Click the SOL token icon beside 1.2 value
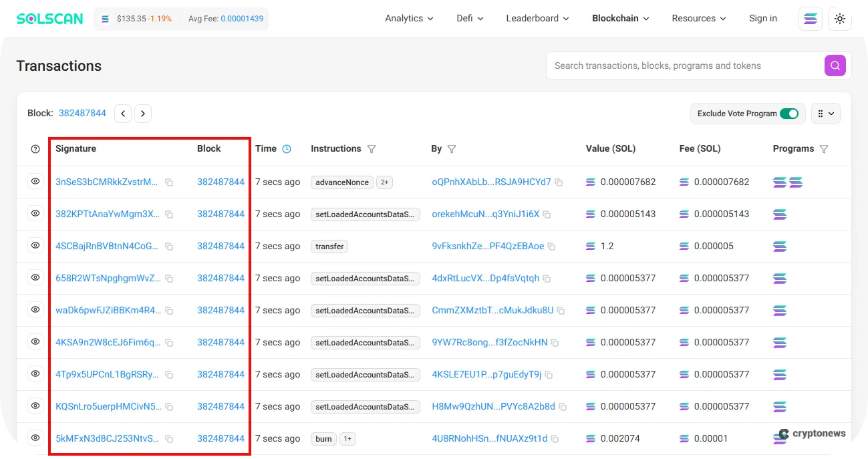Viewport: 868px width, 459px height. coord(590,246)
